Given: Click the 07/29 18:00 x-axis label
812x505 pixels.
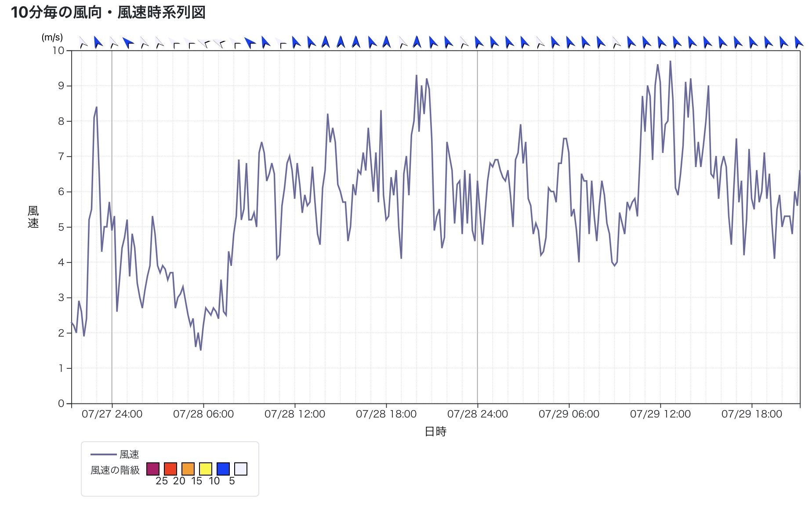Looking at the screenshot, I should (752, 414).
